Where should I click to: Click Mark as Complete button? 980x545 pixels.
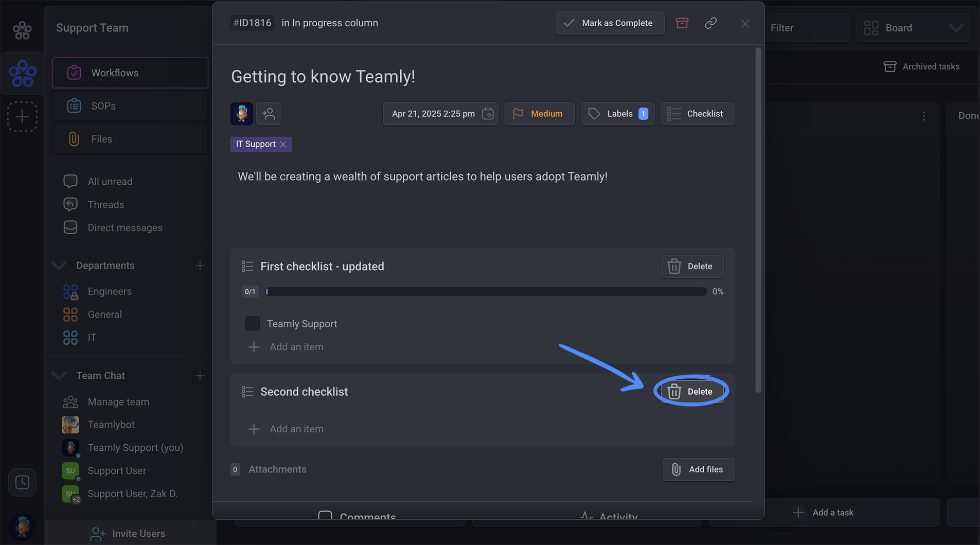610,23
